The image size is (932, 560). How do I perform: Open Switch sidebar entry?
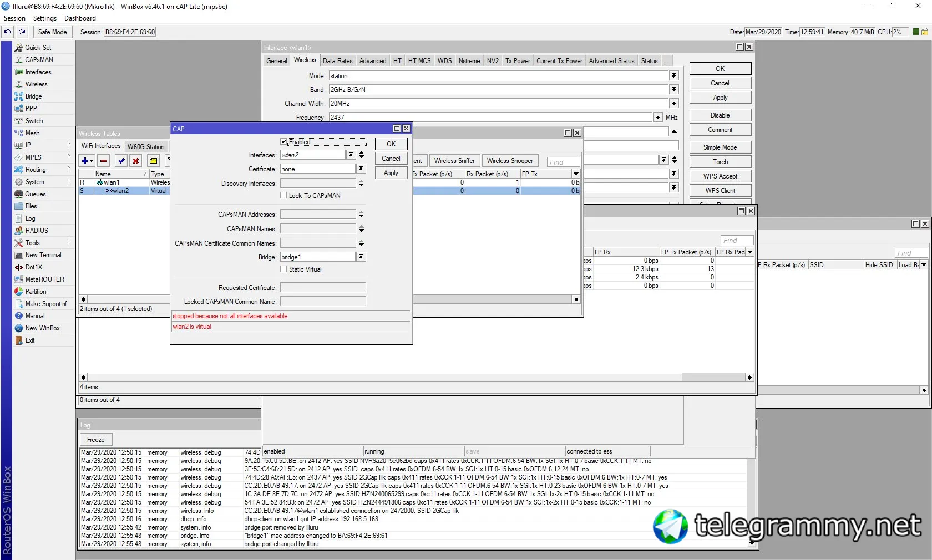coord(34,121)
